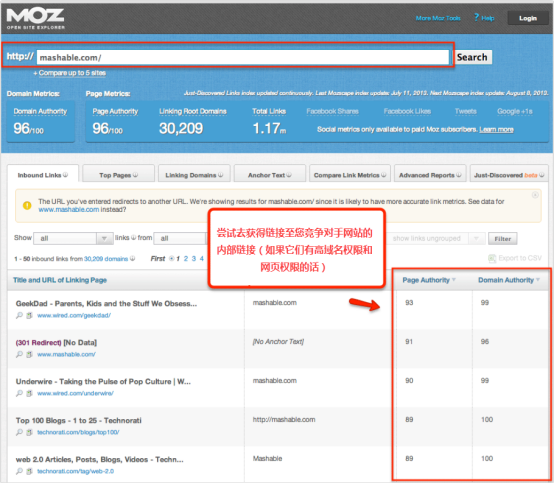Click the Filter button
The image size is (554, 483).
coord(502,238)
